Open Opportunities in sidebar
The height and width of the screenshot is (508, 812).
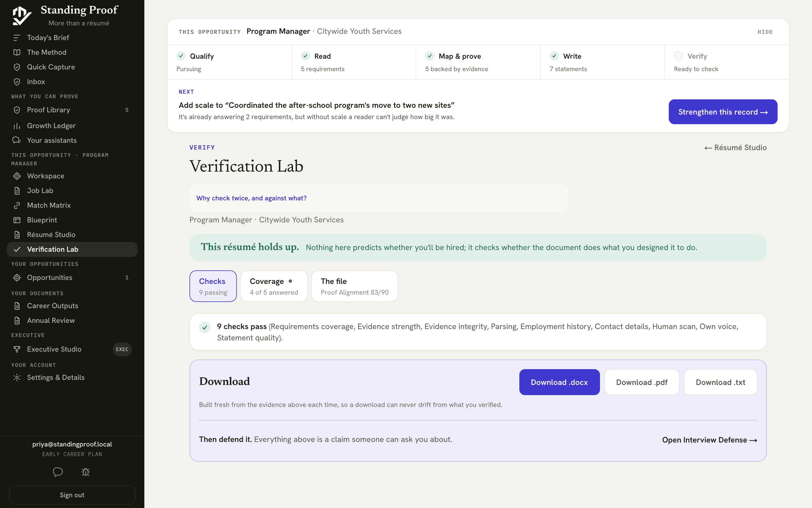tap(72, 277)
